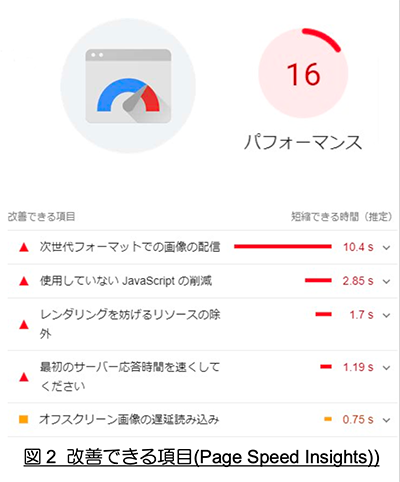Viewport: 400px width, 482px height.
Task: Click red triangle beside 次世代フォーマットでの画像の配信
Action: click(24, 247)
